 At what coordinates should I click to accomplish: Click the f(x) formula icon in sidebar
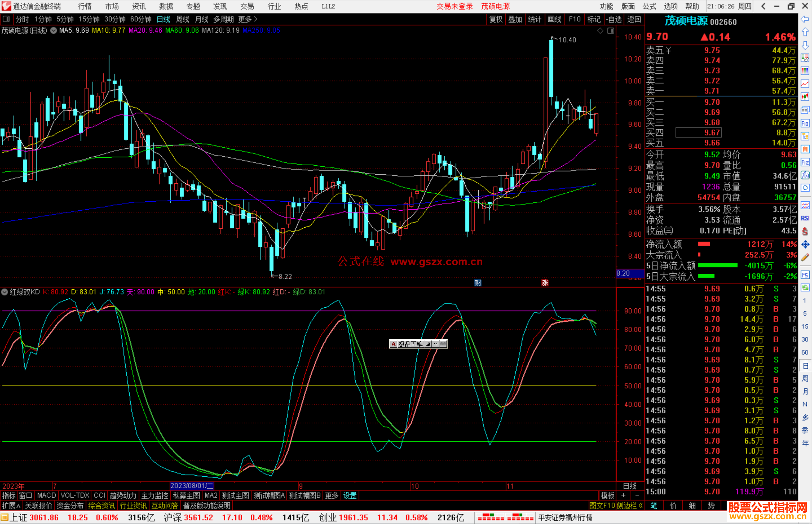pos(805,175)
